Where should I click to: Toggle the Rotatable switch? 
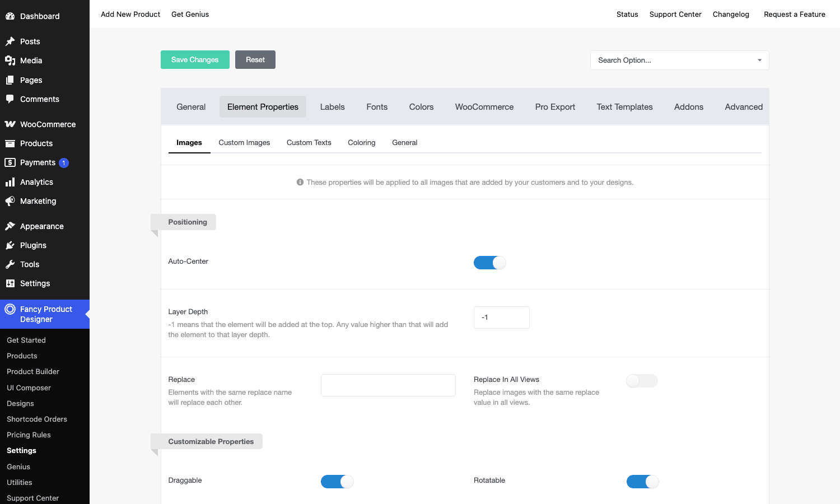click(x=643, y=482)
